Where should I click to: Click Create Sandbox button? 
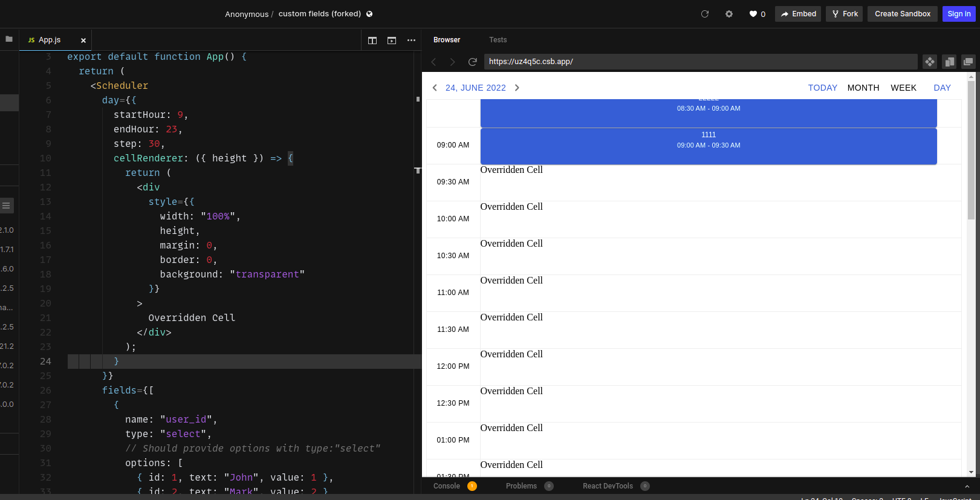pyautogui.click(x=903, y=14)
